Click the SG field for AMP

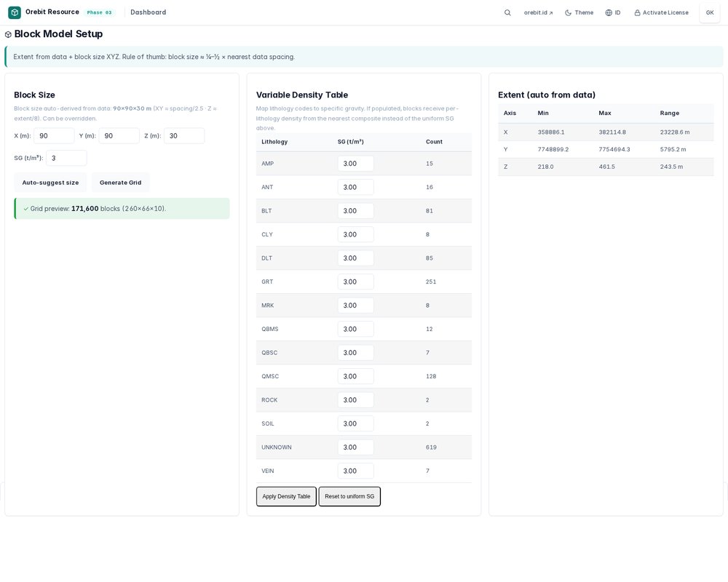pyautogui.click(x=355, y=164)
